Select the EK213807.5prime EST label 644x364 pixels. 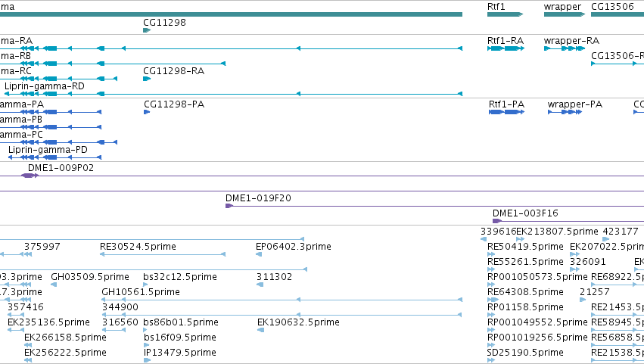557,232
